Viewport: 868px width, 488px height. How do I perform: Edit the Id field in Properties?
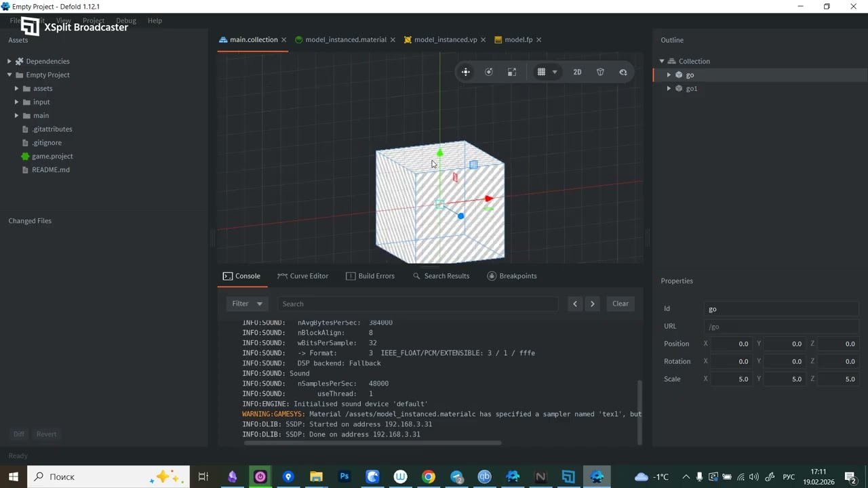(x=782, y=309)
